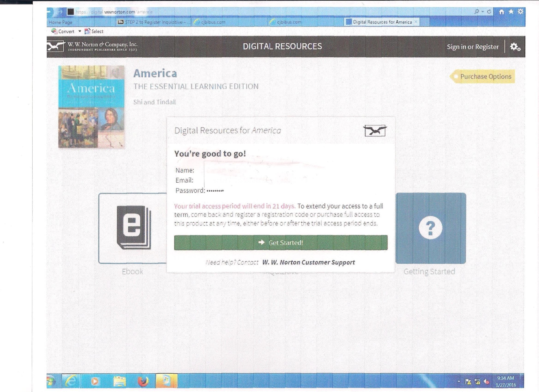Viewport: 539px width, 392px height.
Task: Click the America book cover thumbnail
Action: [92, 107]
